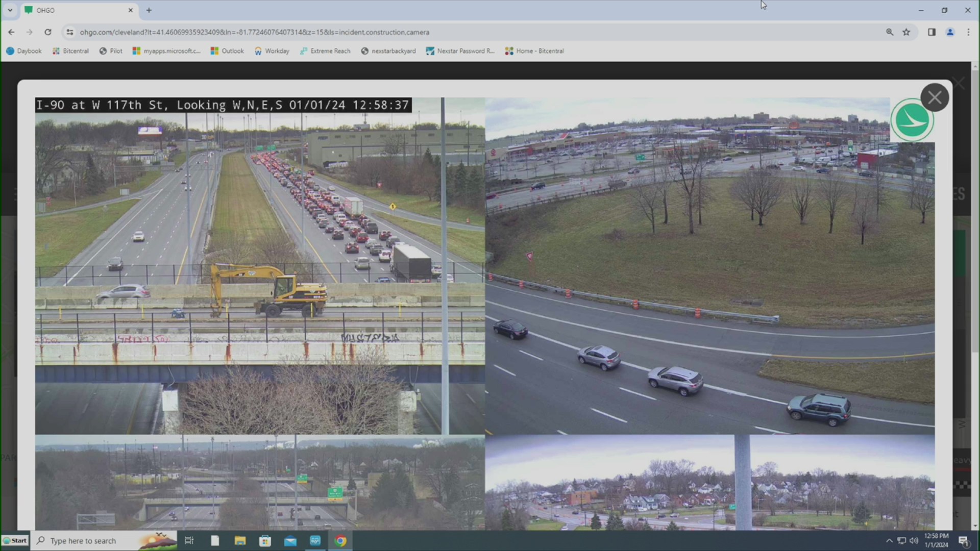Open the Home - Bitcentral bookmark

point(534,51)
